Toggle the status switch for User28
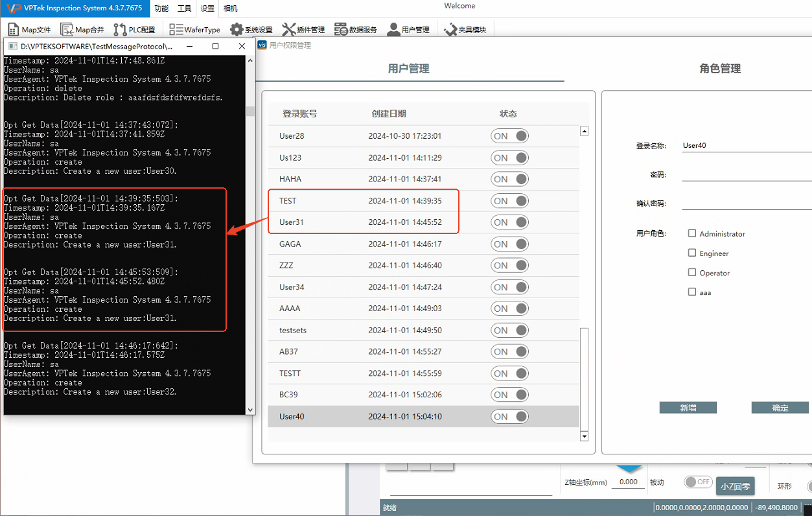 (510, 136)
